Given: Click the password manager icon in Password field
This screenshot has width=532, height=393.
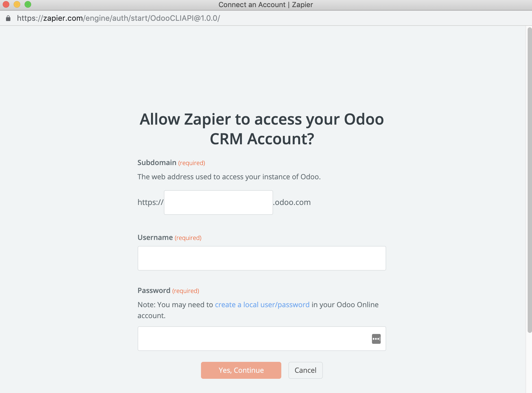Looking at the screenshot, I should [376, 339].
